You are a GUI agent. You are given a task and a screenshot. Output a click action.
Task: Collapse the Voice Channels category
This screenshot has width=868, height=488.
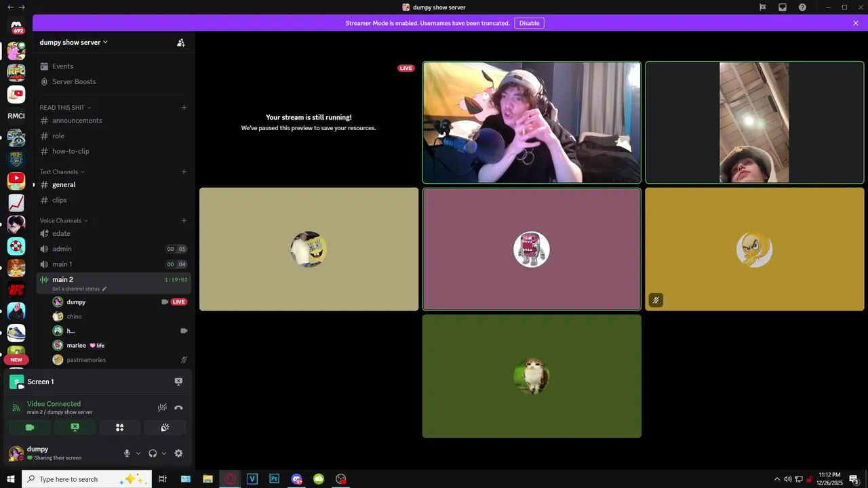coord(64,221)
